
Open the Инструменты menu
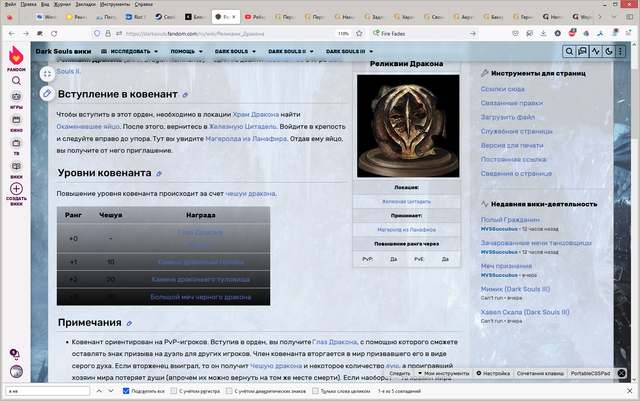115,4
